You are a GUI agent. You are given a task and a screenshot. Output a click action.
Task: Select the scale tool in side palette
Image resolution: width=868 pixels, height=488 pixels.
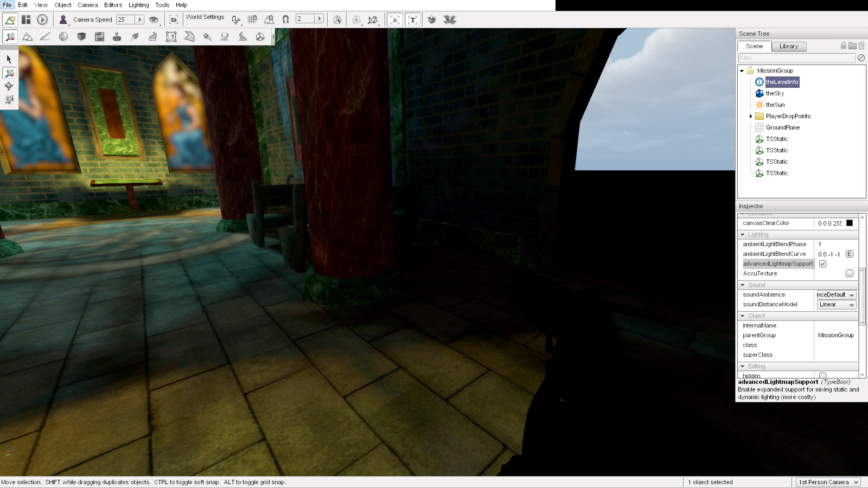click(9, 99)
